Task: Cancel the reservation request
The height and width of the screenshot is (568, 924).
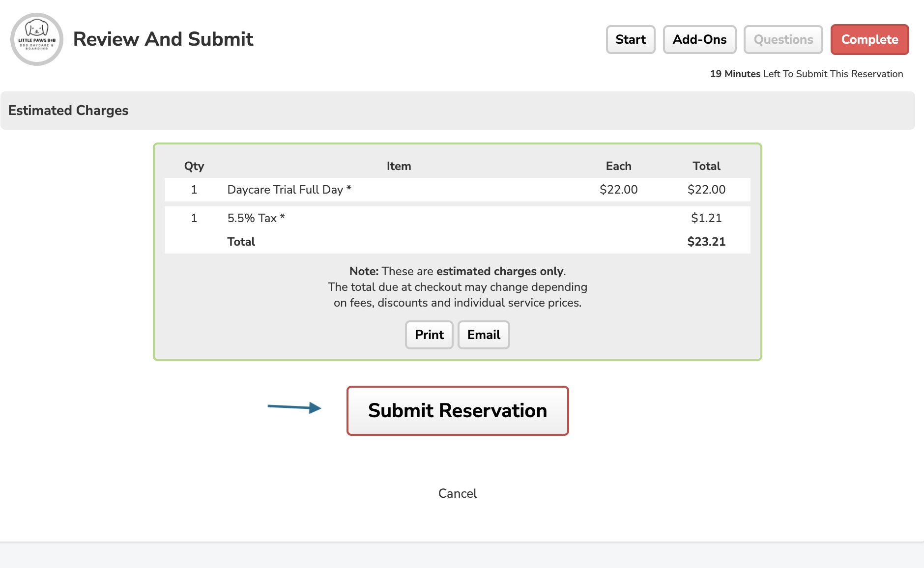Action: click(x=458, y=493)
